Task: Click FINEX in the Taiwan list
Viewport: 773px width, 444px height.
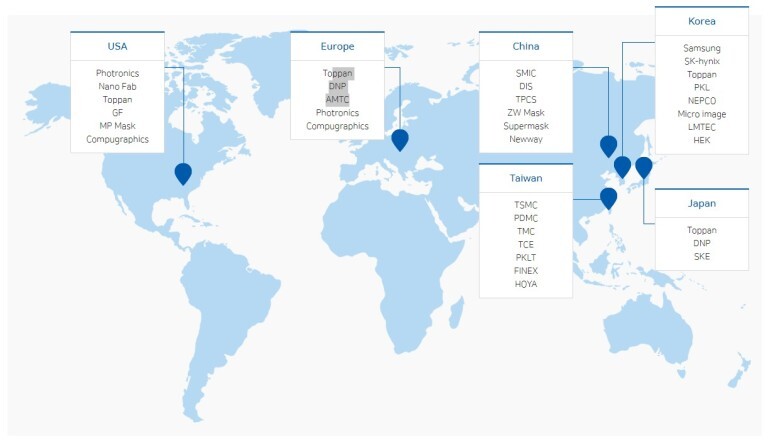Action: 526,271
